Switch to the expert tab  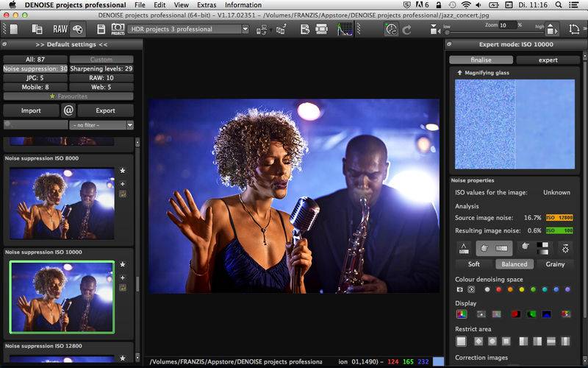548,60
